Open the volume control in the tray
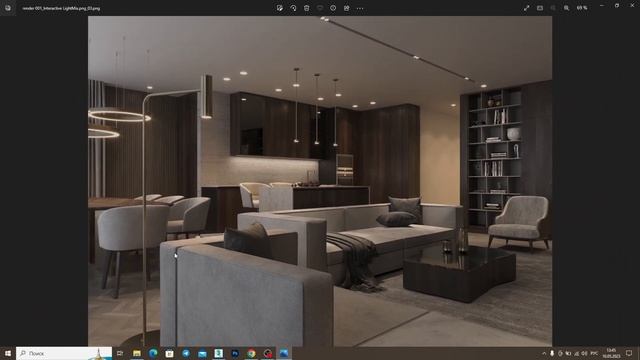 coord(584,353)
